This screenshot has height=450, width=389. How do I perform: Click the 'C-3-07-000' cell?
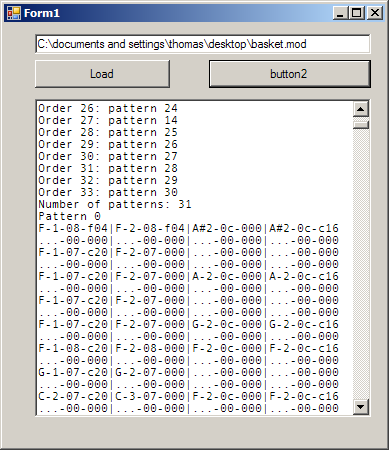pos(150,396)
